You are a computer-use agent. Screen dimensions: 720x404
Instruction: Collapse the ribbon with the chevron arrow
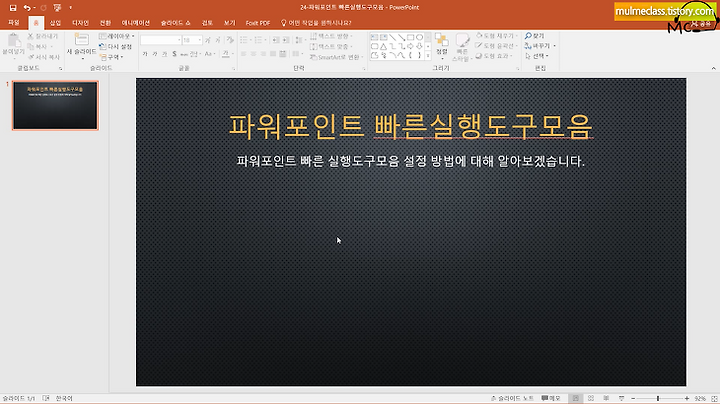click(x=714, y=68)
